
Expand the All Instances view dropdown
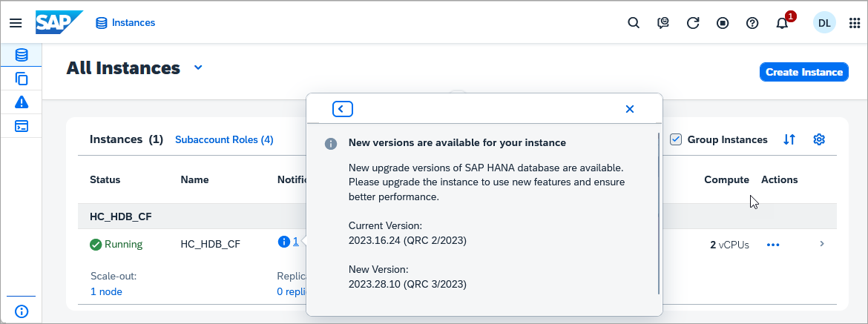tap(198, 68)
